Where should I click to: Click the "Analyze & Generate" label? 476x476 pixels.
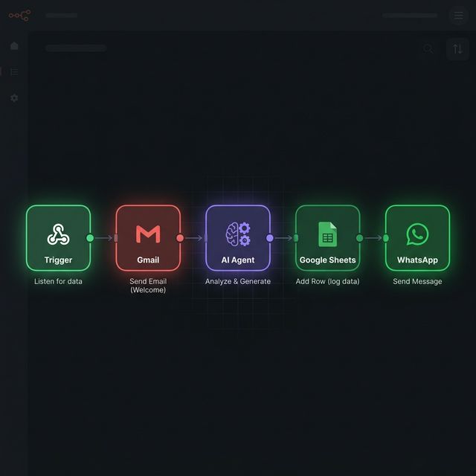click(238, 281)
